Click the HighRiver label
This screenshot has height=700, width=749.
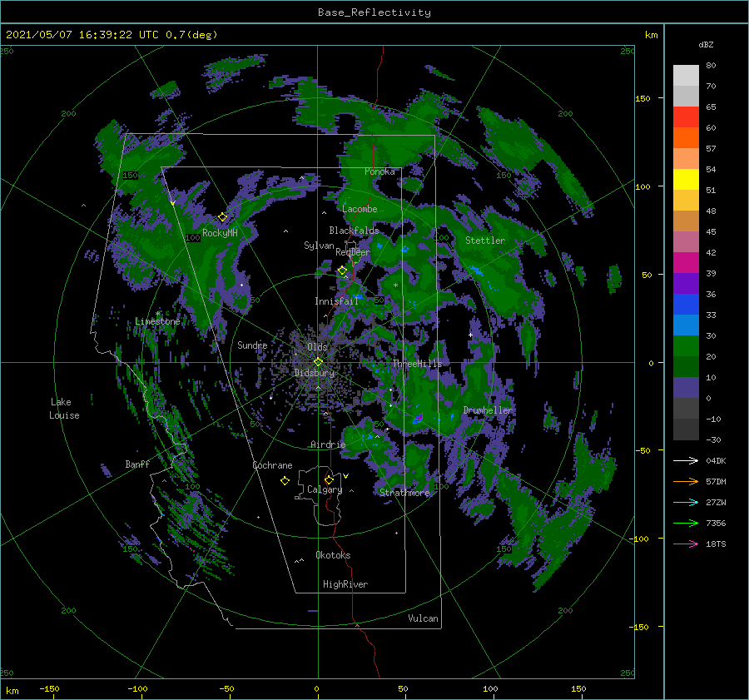345,584
